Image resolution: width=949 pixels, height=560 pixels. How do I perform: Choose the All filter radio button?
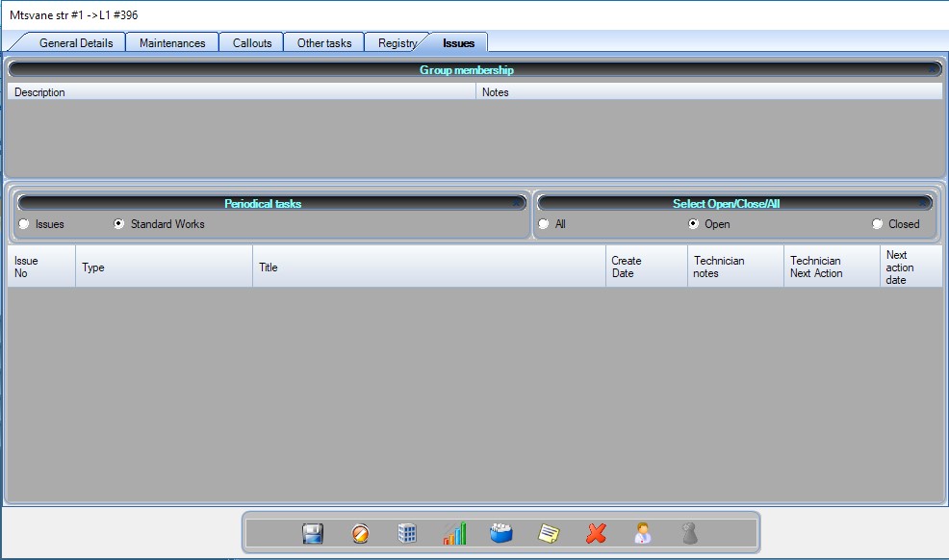coord(544,224)
